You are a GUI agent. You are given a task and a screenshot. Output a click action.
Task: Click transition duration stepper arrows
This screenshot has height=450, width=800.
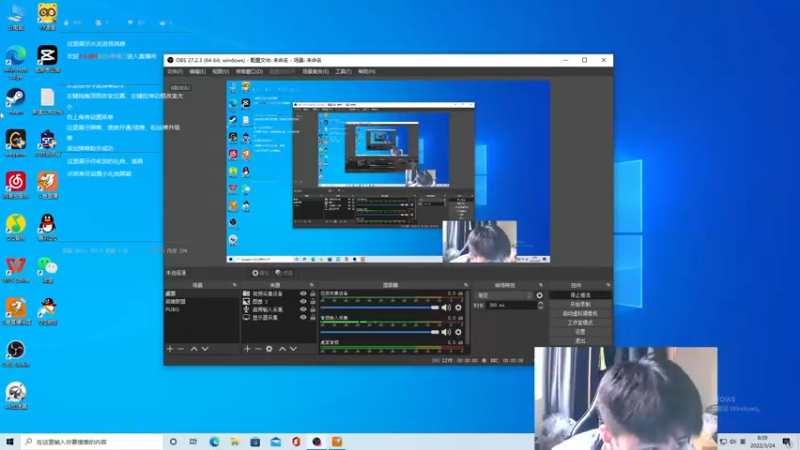(541, 305)
